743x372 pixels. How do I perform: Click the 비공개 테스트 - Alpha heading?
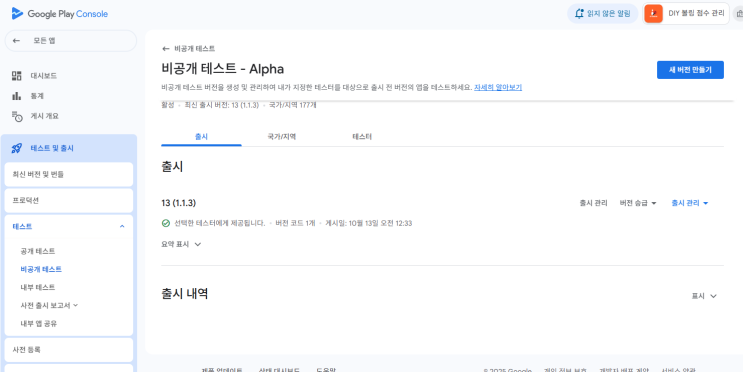223,69
